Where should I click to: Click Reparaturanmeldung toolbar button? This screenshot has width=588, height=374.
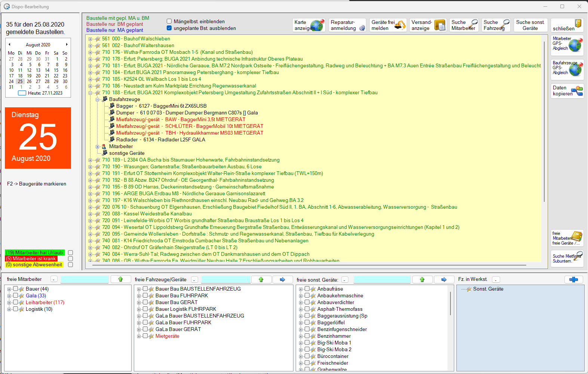[347, 25]
